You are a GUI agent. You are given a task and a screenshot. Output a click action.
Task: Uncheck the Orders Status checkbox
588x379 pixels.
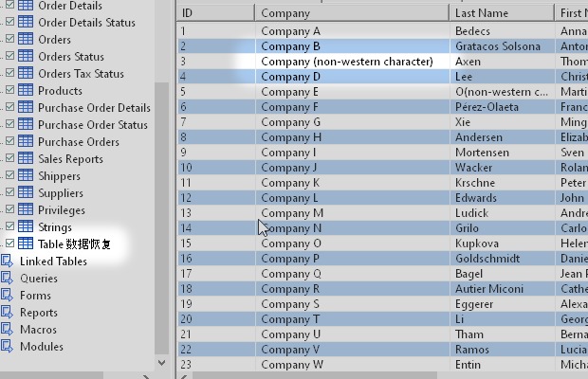tap(9, 57)
